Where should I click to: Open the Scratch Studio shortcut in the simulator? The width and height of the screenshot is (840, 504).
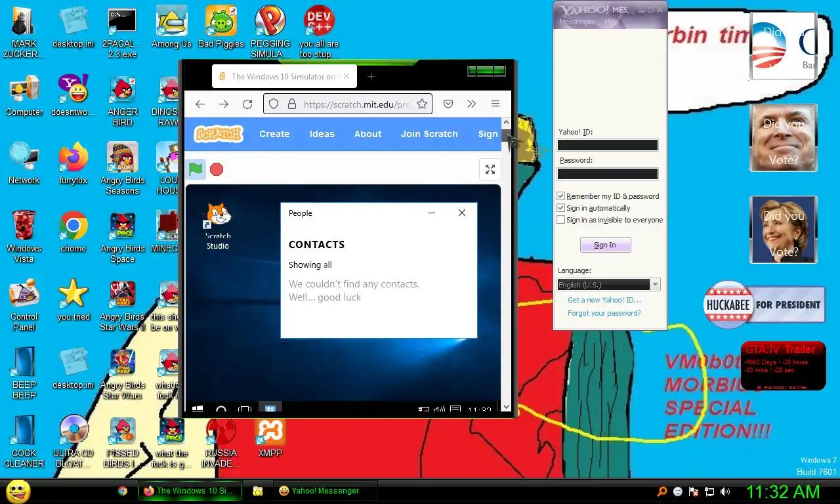[x=218, y=226]
